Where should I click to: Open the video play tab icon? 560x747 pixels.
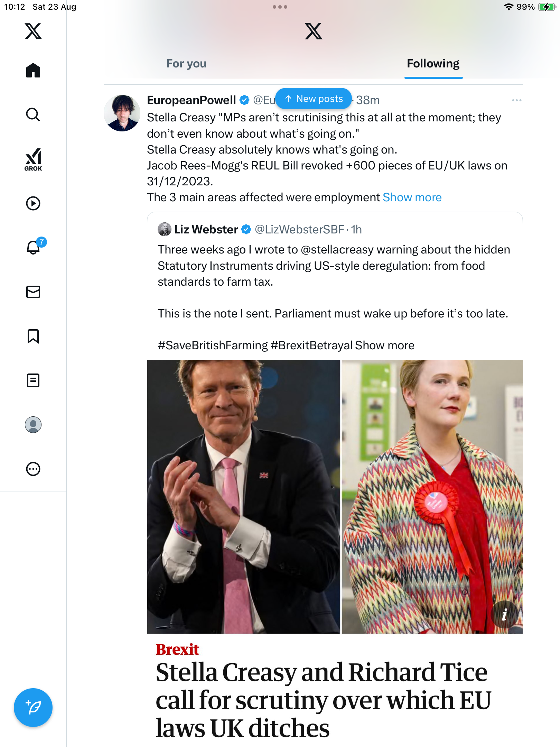33,203
